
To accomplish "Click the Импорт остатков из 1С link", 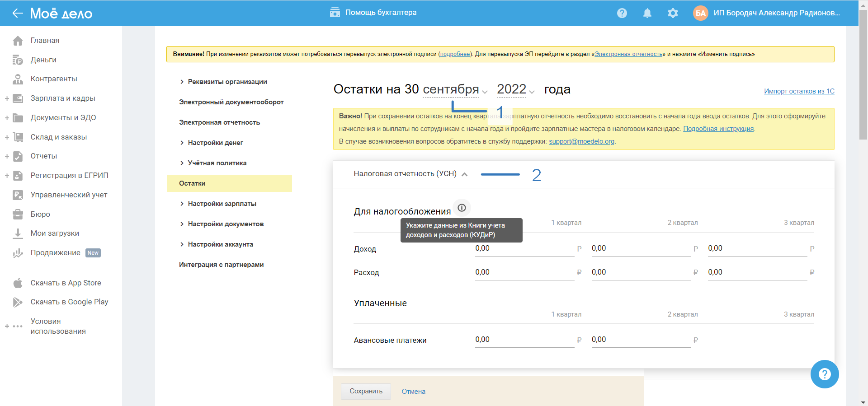I will tap(799, 91).
